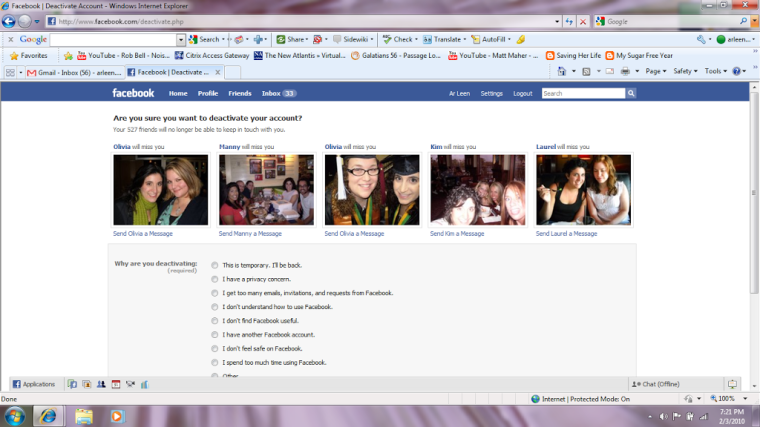Open 'My Sugar Free Year' favorite
The image size is (760, 427).
click(639, 56)
